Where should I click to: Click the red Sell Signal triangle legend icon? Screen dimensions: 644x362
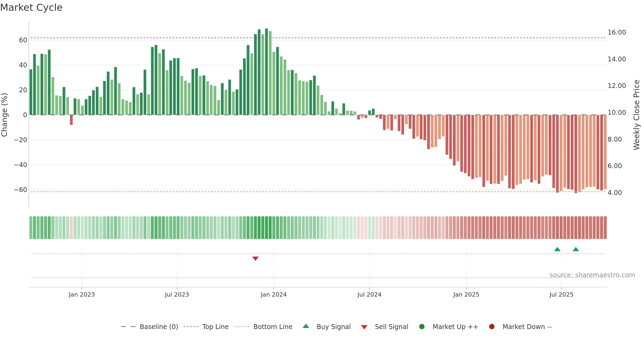pyautogui.click(x=364, y=327)
